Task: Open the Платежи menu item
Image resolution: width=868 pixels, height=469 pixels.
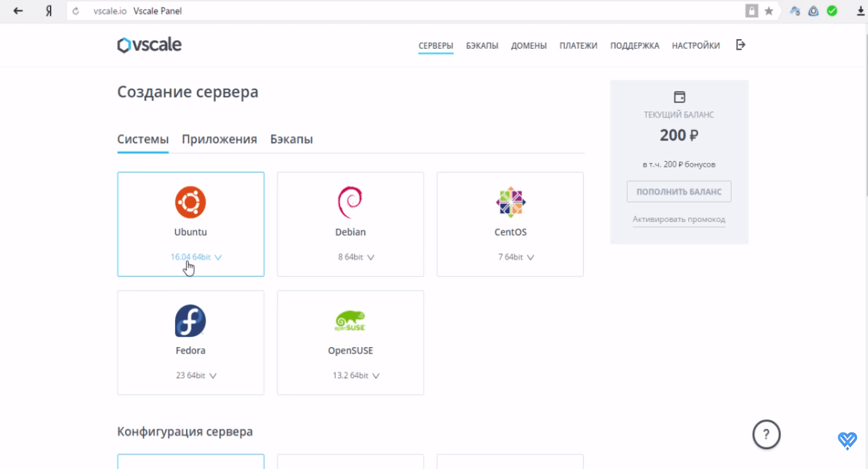Action: [x=578, y=46]
